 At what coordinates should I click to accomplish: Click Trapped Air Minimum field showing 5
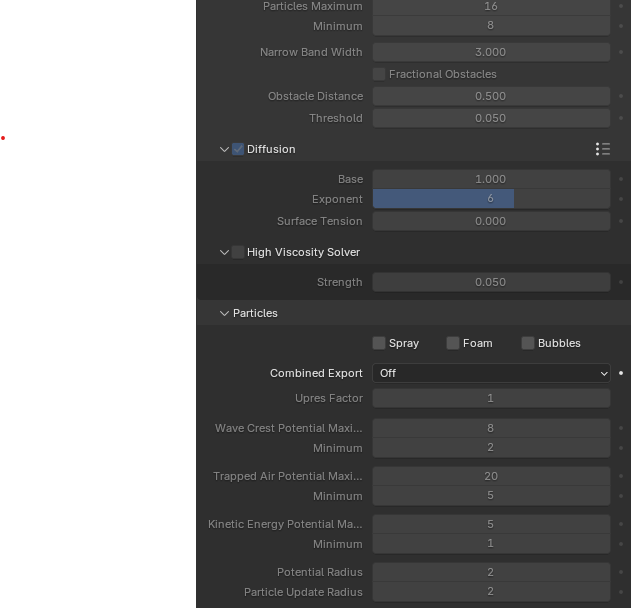[x=491, y=496]
